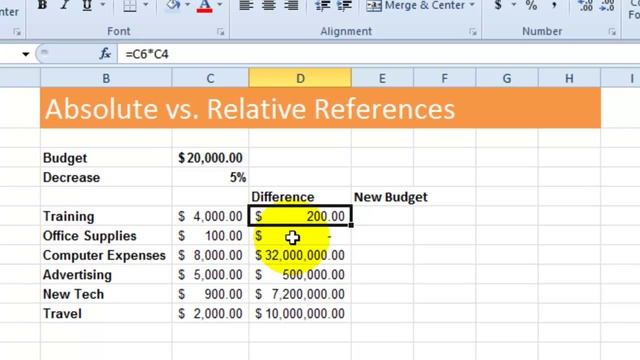
Task: Toggle Bold formatting in Font group
Action: click(x=42, y=5)
